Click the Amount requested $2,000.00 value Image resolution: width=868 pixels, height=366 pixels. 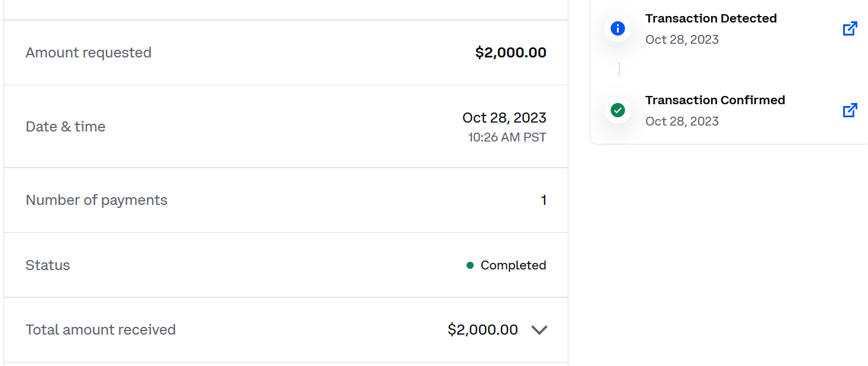tap(511, 53)
